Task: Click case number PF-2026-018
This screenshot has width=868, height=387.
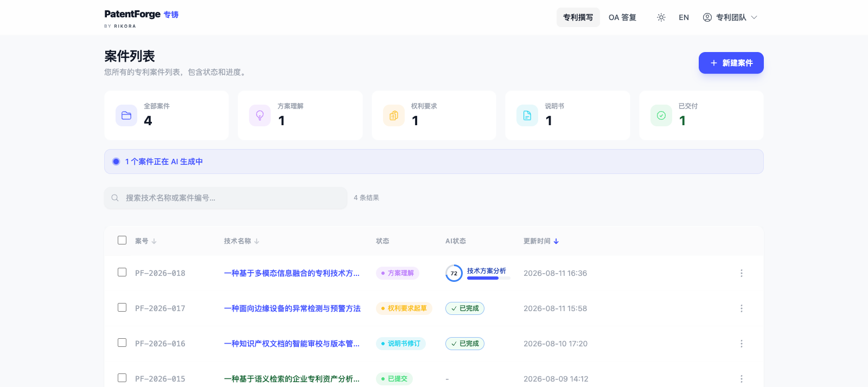Action: pos(160,273)
